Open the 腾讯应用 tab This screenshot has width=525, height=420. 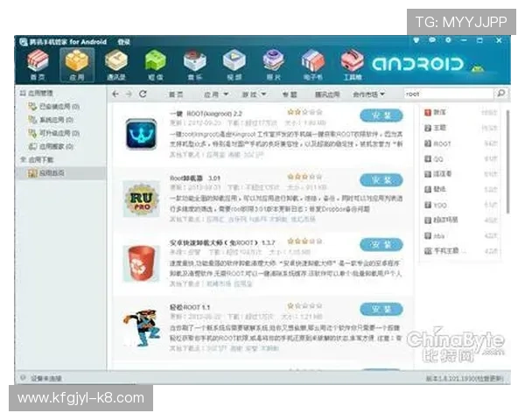[x=327, y=94]
